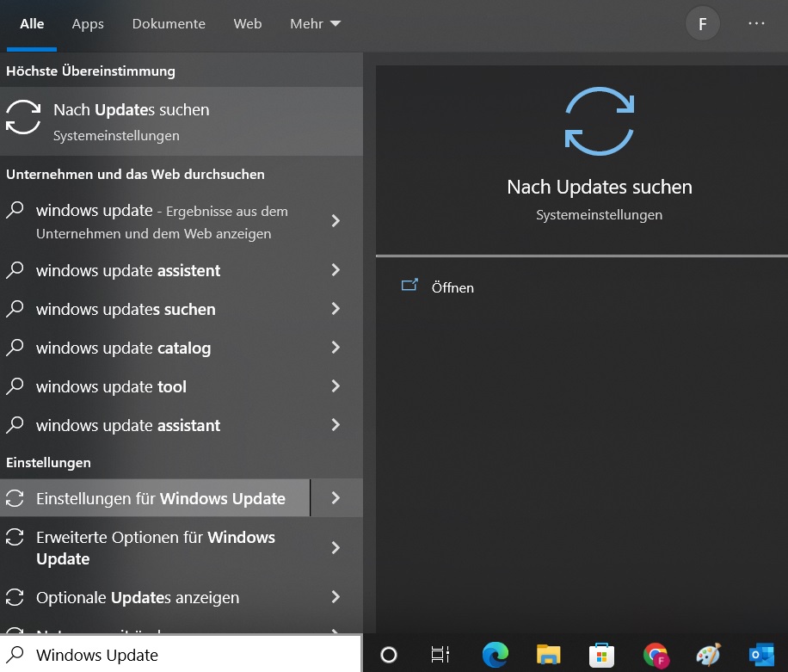This screenshot has width=788, height=672.
Task: Select 'windows update catalog' suggestion
Action: click(x=155, y=348)
